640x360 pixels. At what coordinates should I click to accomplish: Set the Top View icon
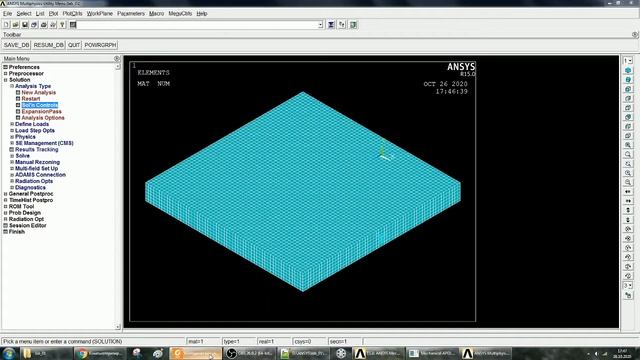click(x=628, y=108)
